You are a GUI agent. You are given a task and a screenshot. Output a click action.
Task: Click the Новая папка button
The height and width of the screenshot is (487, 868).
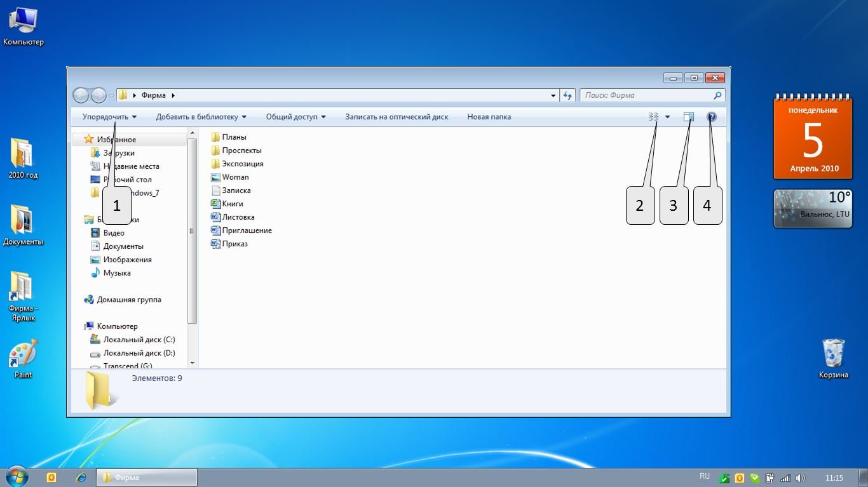pos(489,117)
